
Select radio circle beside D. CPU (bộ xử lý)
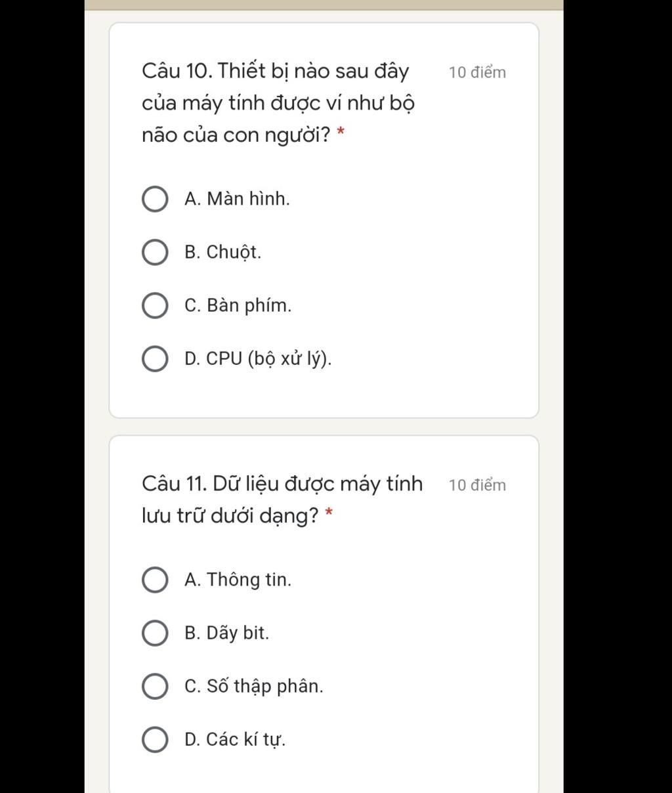click(154, 359)
